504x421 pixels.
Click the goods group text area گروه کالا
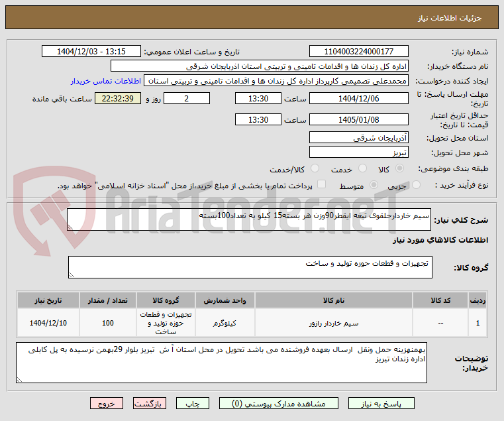click(250, 267)
